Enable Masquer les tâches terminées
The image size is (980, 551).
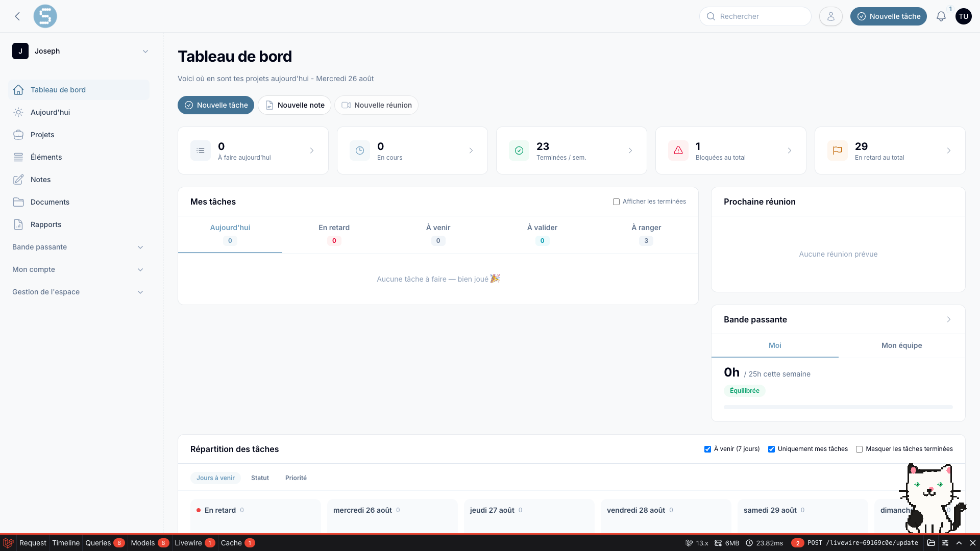click(859, 449)
